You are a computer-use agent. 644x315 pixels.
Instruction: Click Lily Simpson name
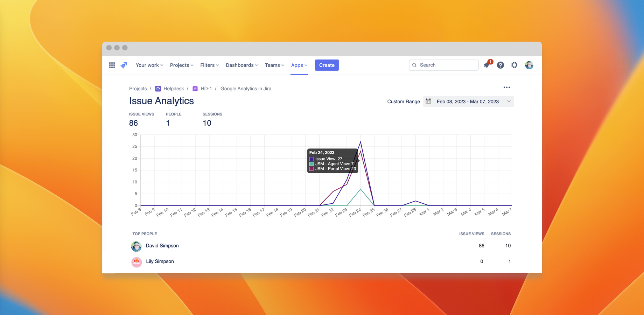pyautogui.click(x=160, y=261)
